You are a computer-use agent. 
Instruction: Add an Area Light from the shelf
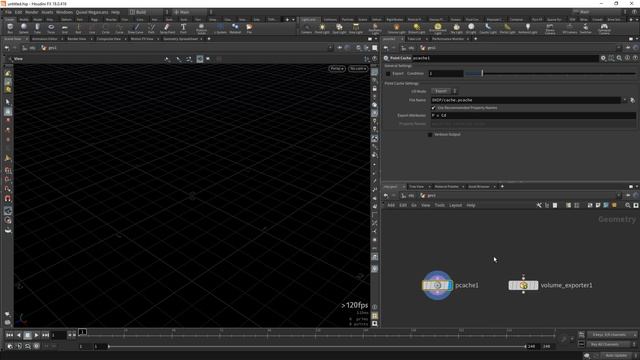(356, 28)
